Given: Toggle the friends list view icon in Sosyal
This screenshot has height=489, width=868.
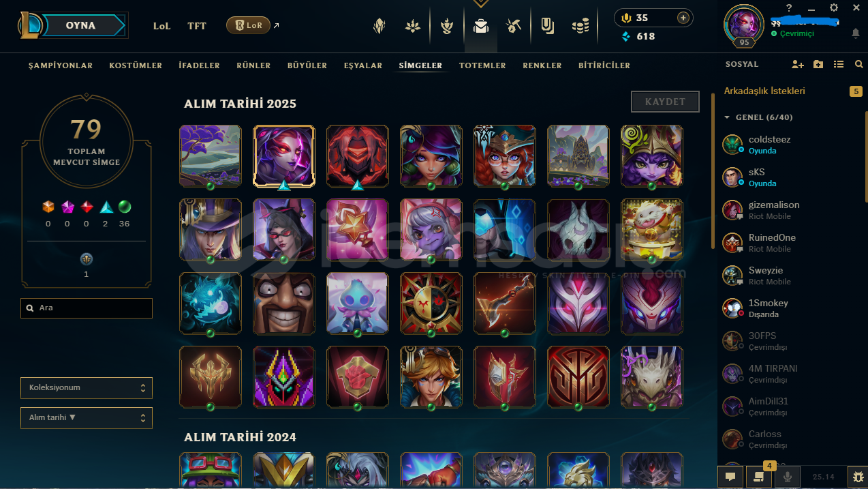Looking at the screenshot, I should pyautogui.click(x=839, y=64).
